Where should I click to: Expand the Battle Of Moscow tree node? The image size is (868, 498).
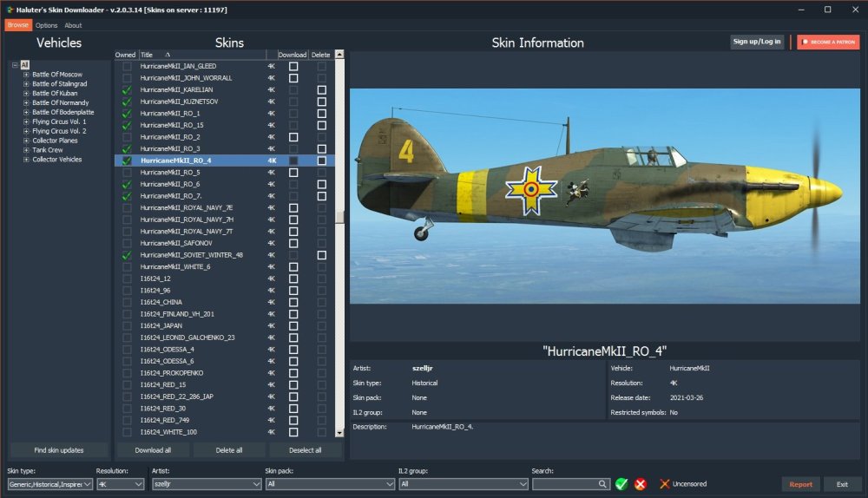click(27, 75)
